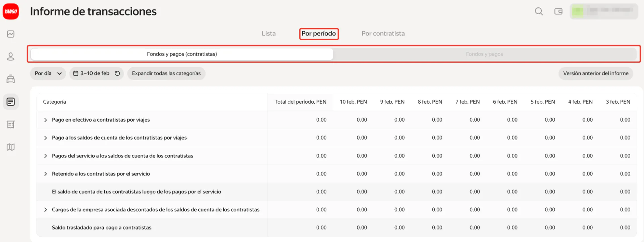
Task: Click the El saldo de cuenta de tus contratistas row
Action: pyautogui.click(x=337, y=192)
